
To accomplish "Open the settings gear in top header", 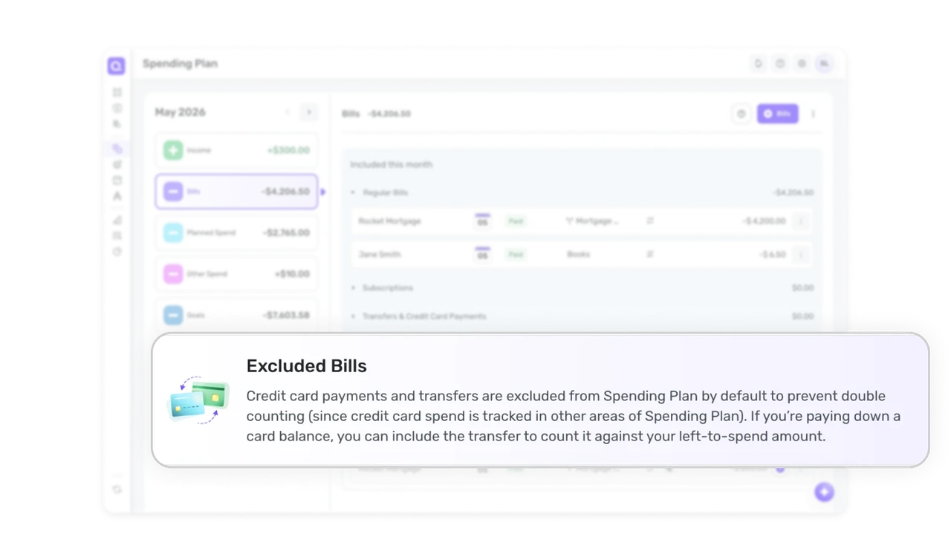I will point(802,64).
